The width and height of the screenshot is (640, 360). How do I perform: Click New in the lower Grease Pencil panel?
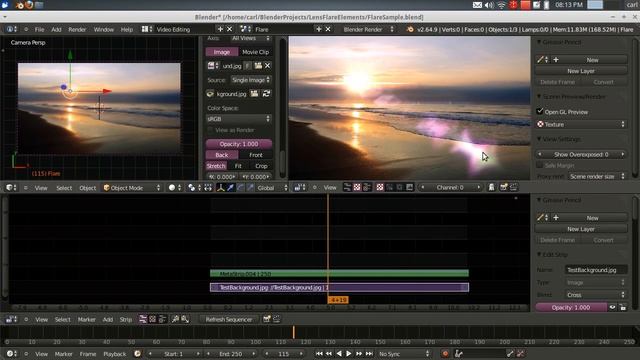[x=592, y=218]
